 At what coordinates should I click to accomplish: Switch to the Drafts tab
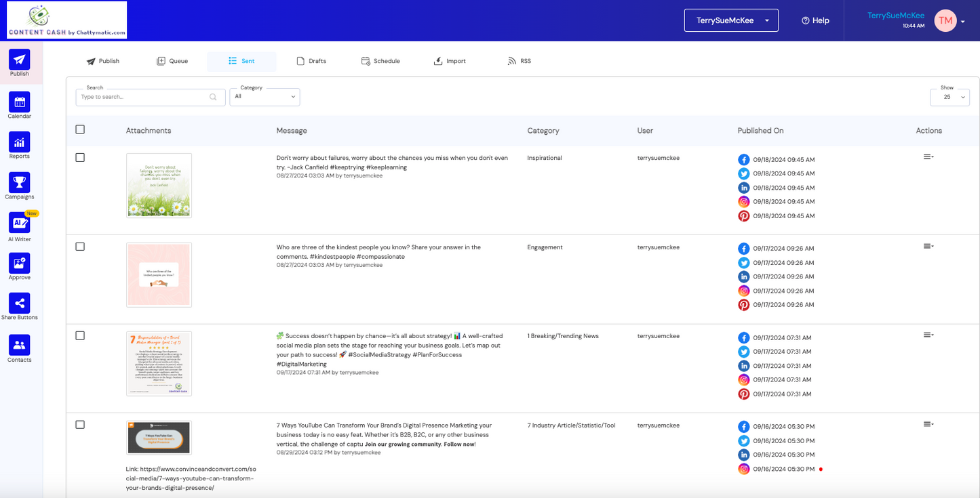[311, 61]
